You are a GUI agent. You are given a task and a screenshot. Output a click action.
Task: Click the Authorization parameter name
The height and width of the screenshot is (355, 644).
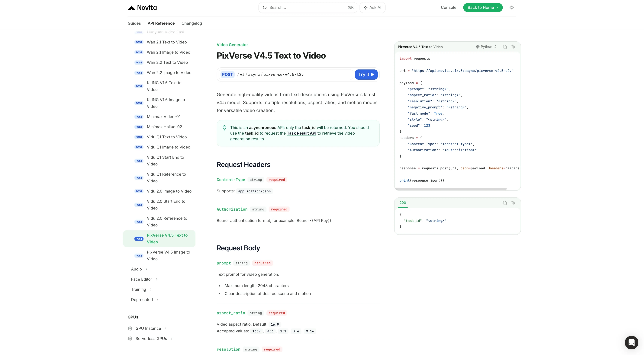point(232,209)
